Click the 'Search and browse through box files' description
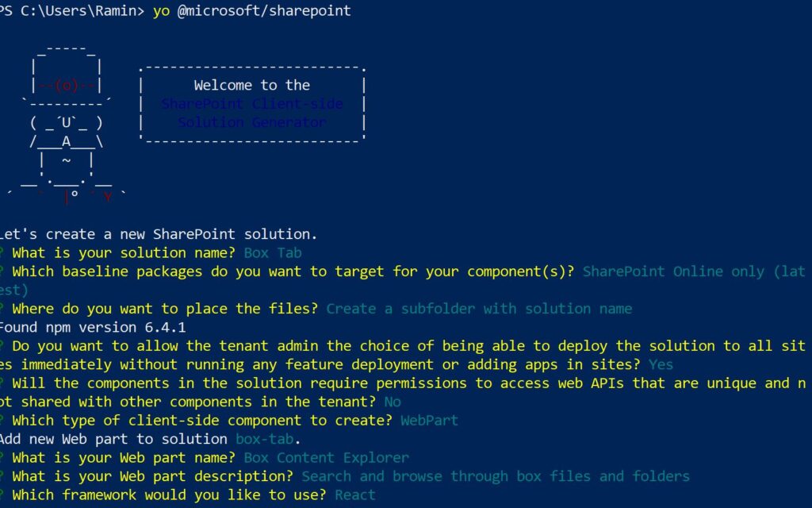812x508 pixels. click(x=496, y=476)
